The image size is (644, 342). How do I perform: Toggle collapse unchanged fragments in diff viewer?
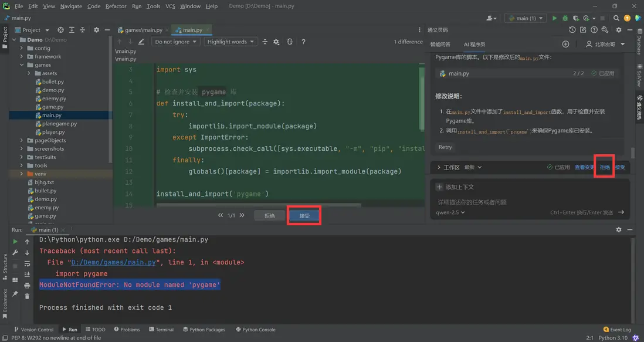(x=265, y=42)
